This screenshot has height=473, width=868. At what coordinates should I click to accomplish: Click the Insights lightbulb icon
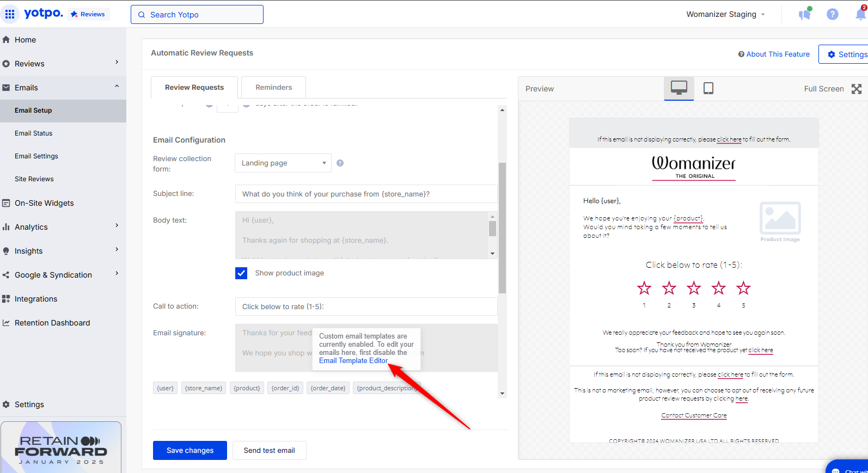tap(6, 251)
